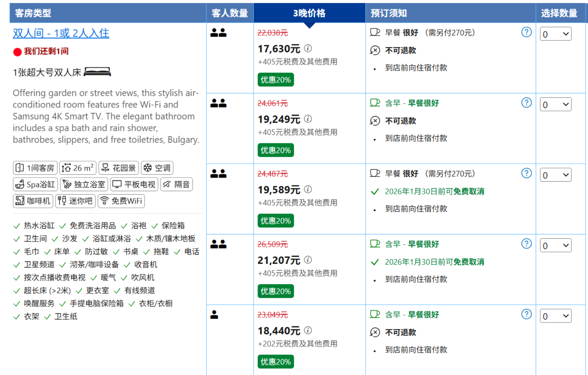Click price info icon next to 17,630元
This screenshot has height=375, width=588.
(x=308, y=48)
